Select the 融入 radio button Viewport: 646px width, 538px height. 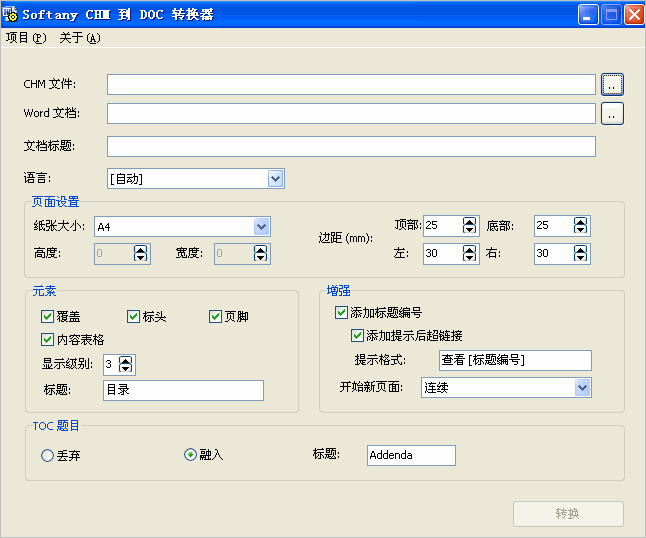point(190,454)
